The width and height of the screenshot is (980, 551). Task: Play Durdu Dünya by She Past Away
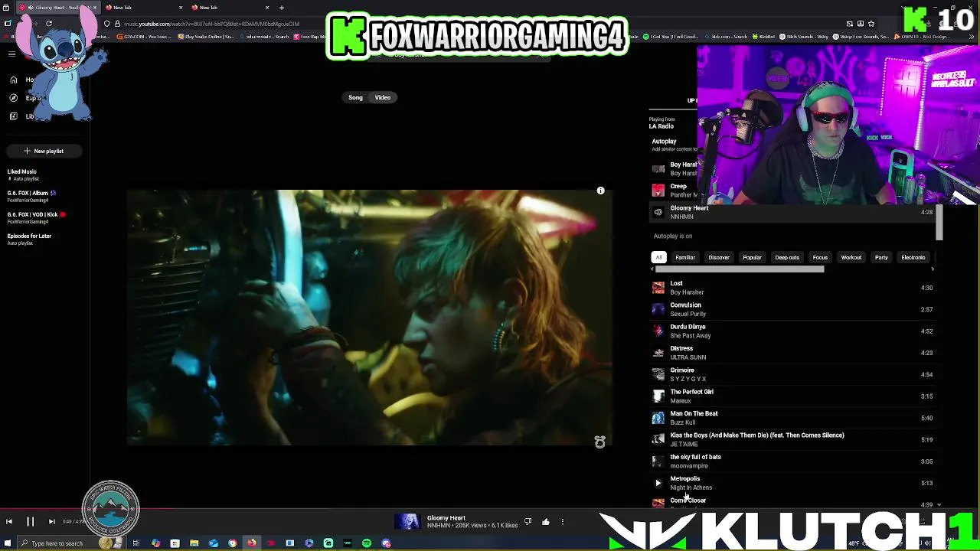click(792, 331)
